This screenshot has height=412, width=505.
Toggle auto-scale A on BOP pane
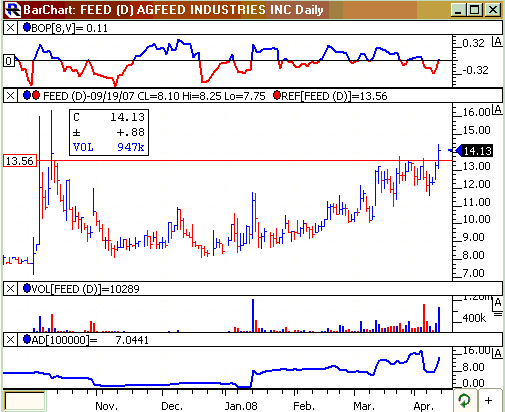497,42
